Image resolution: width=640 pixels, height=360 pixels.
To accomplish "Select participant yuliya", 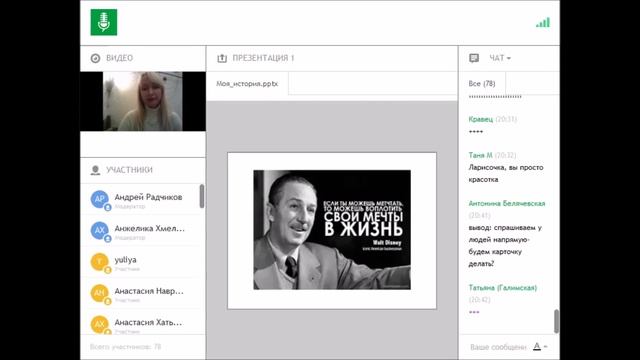I will (x=140, y=262).
